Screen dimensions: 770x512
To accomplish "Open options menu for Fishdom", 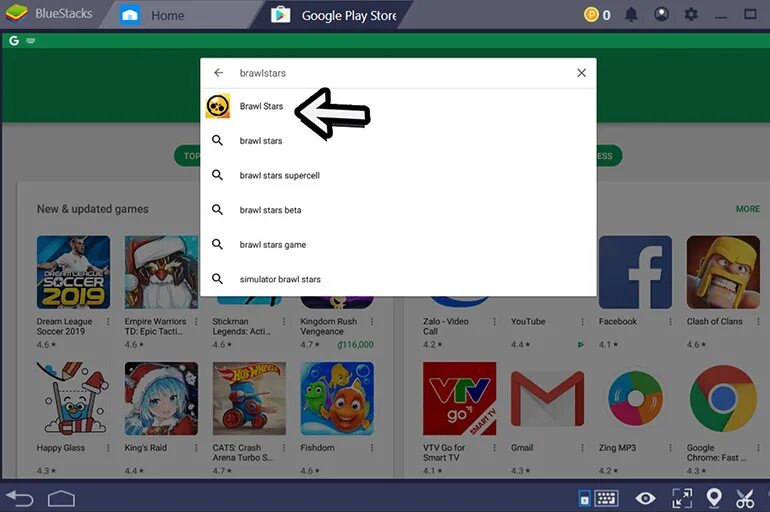I will coord(372,448).
